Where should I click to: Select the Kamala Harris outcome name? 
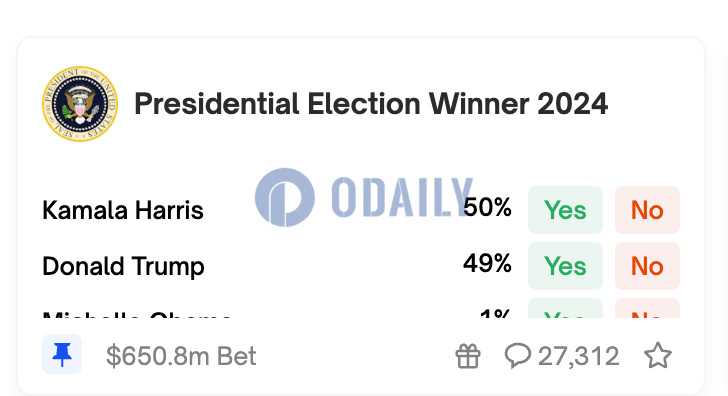123,210
